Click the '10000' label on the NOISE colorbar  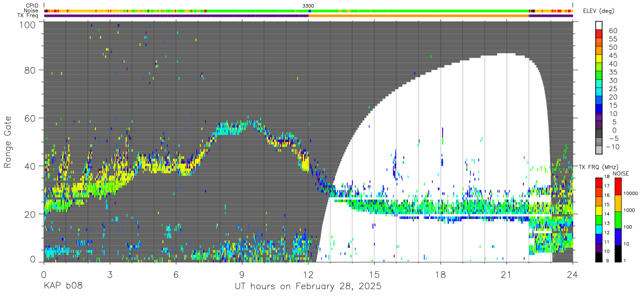pyautogui.click(x=631, y=193)
